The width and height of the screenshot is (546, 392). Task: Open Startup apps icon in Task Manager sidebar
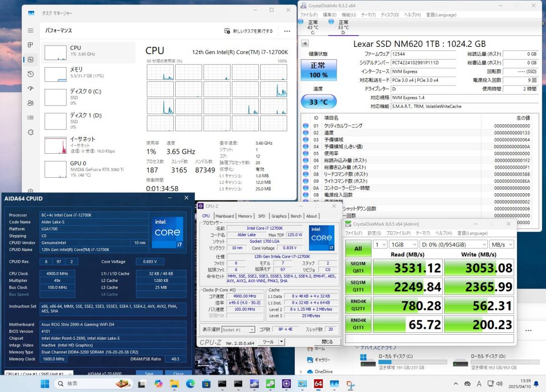pyautogui.click(x=30, y=89)
